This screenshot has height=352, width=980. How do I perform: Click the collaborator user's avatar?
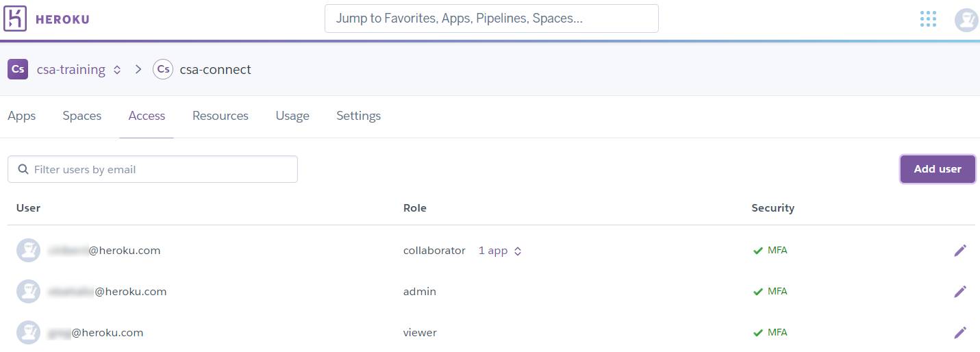click(x=28, y=251)
